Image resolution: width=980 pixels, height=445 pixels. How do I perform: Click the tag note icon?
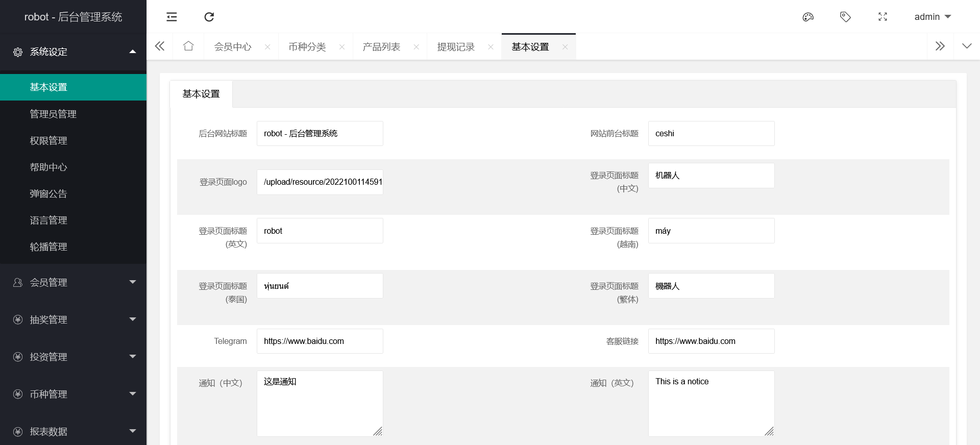coord(845,17)
